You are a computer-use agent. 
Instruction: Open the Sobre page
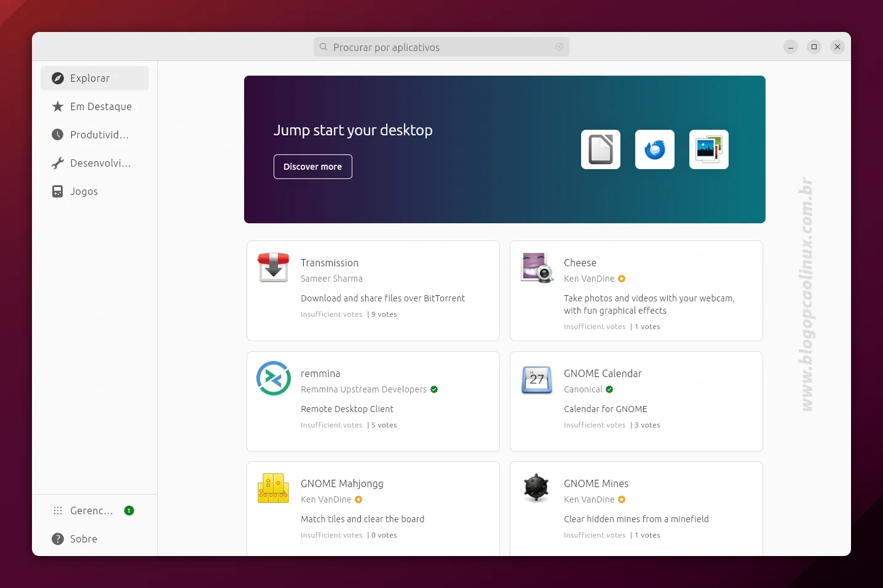click(x=95, y=539)
